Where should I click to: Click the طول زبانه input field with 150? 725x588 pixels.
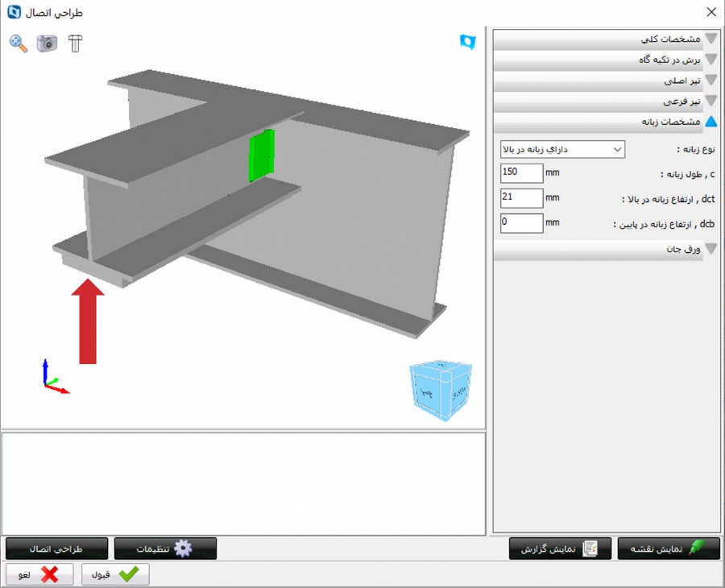click(x=521, y=172)
